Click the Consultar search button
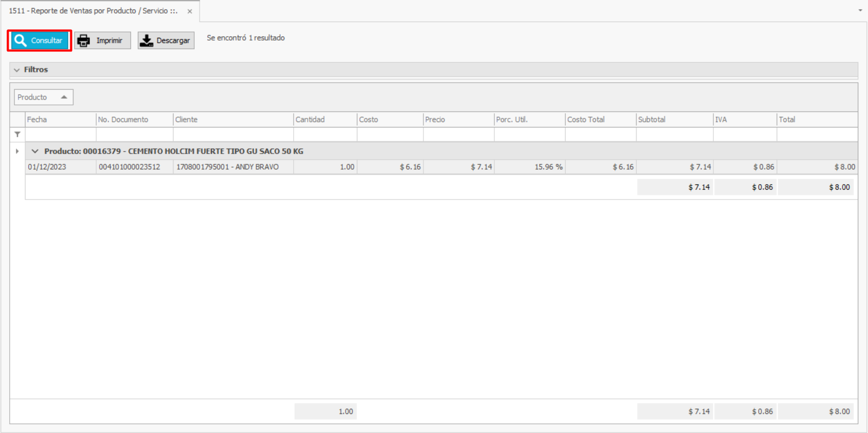868x433 pixels. pos(39,41)
